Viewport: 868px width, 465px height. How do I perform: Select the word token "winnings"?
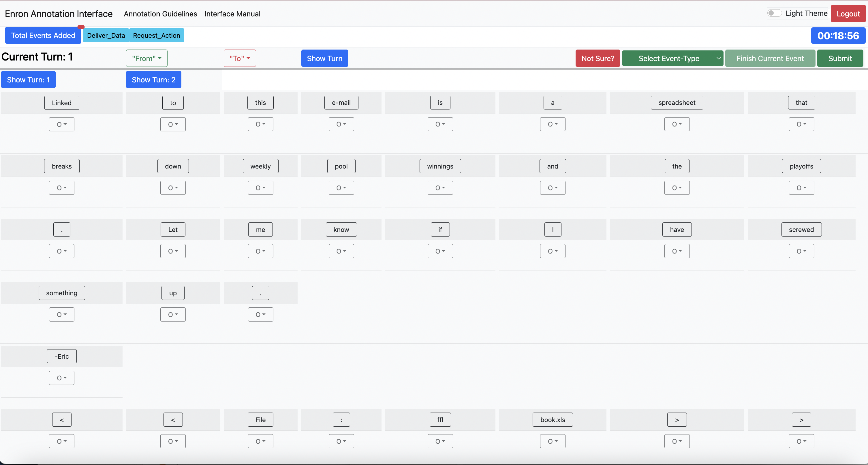click(440, 166)
